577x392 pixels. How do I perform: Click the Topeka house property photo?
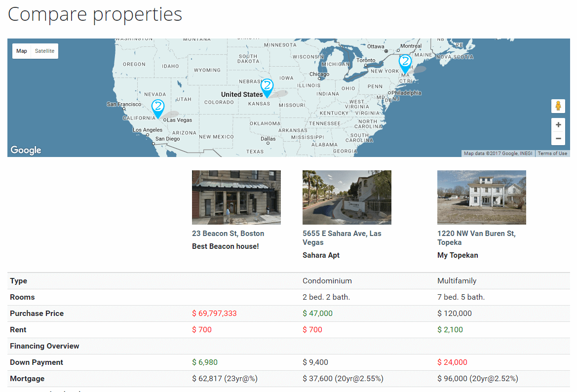click(481, 197)
